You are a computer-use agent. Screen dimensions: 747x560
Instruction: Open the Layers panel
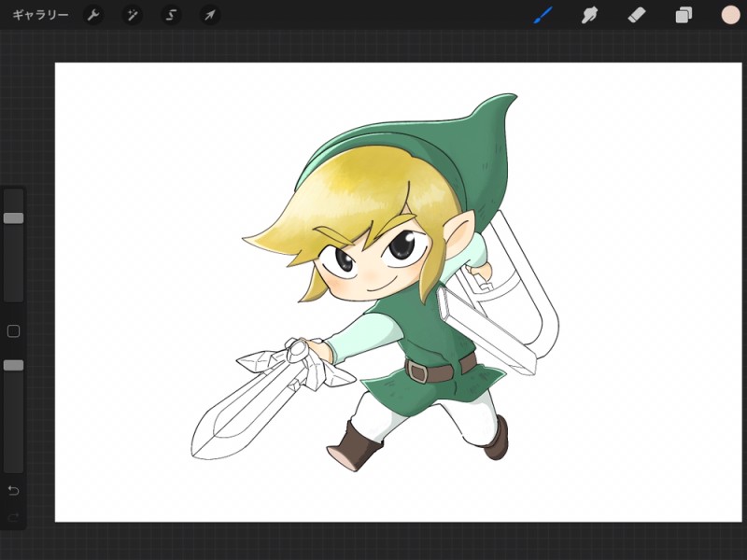coord(684,15)
